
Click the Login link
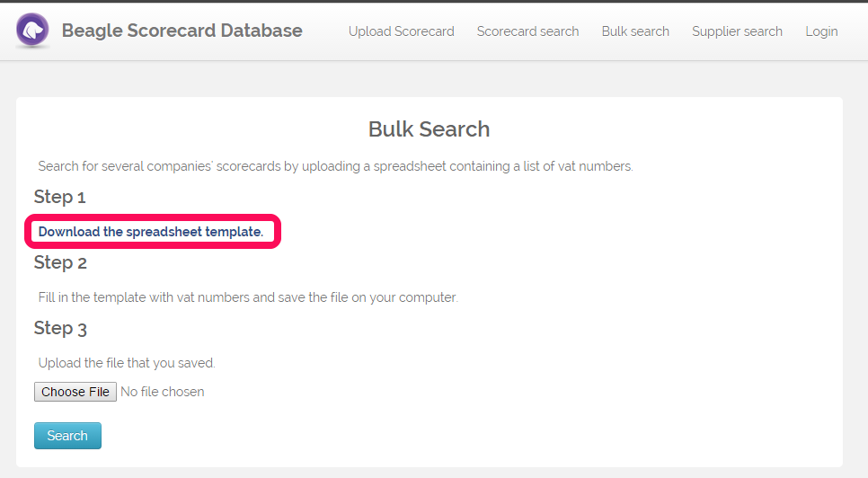[x=821, y=31]
